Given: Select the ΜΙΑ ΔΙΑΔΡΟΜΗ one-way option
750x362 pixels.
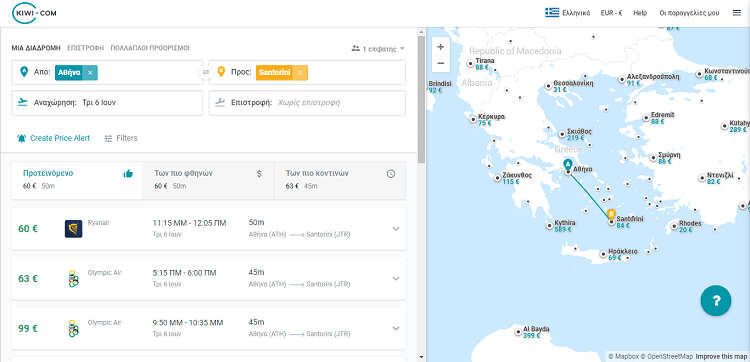Looking at the screenshot, I should point(36,48).
